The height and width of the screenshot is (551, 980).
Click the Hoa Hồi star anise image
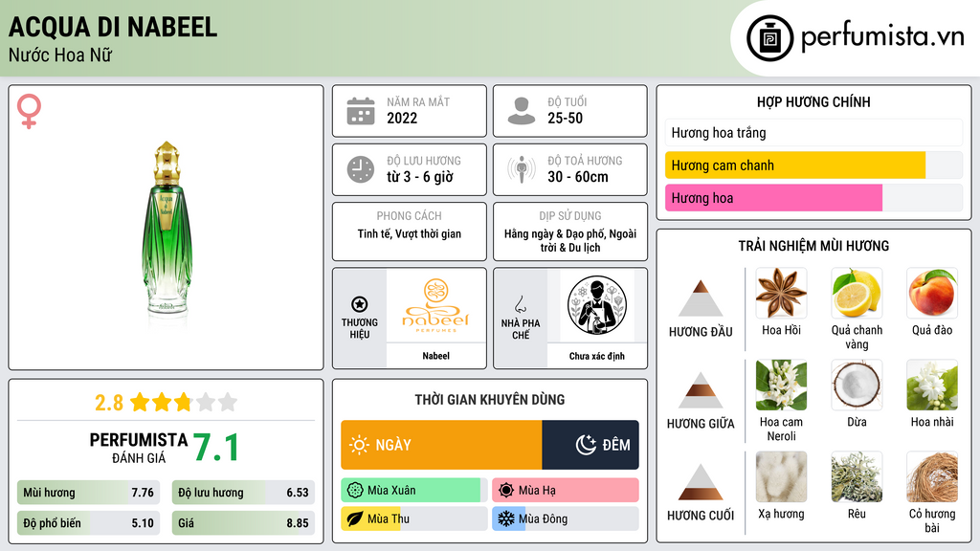pos(781,294)
